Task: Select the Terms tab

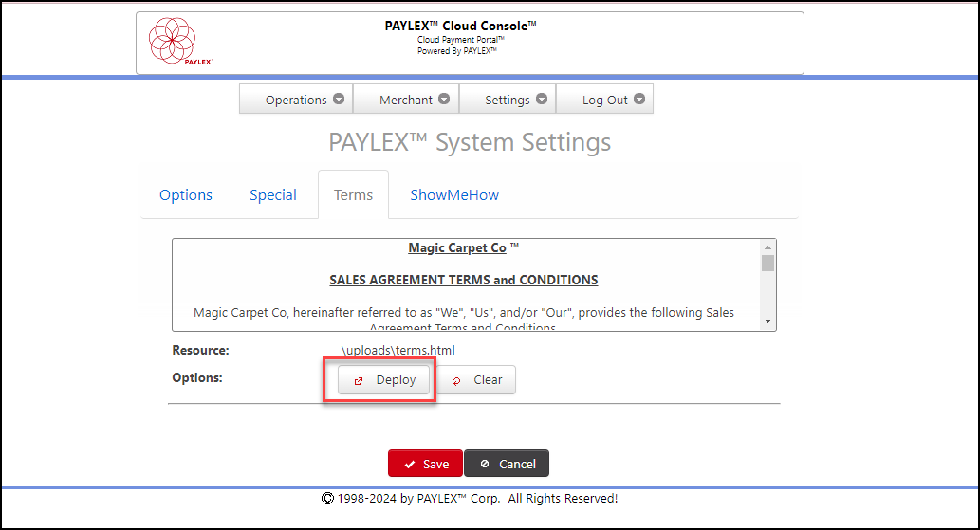Action: [353, 194]
